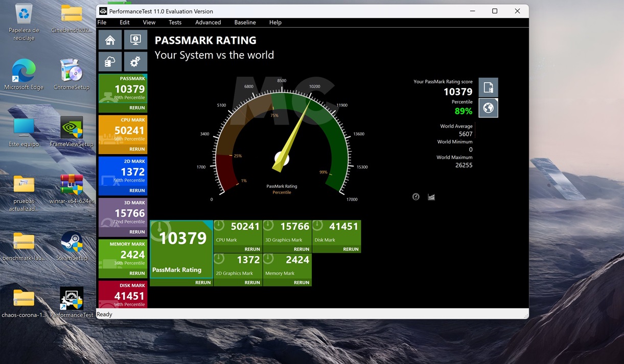Open the SteamSetup desktop shortcut

[x=72, y=246]
